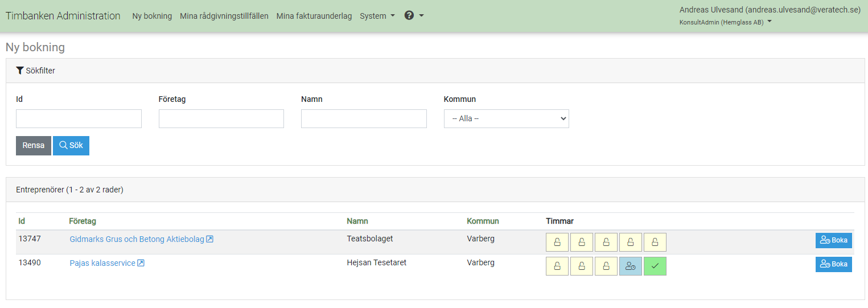Open the Pajas kalasservice company link

coord(102,263)
